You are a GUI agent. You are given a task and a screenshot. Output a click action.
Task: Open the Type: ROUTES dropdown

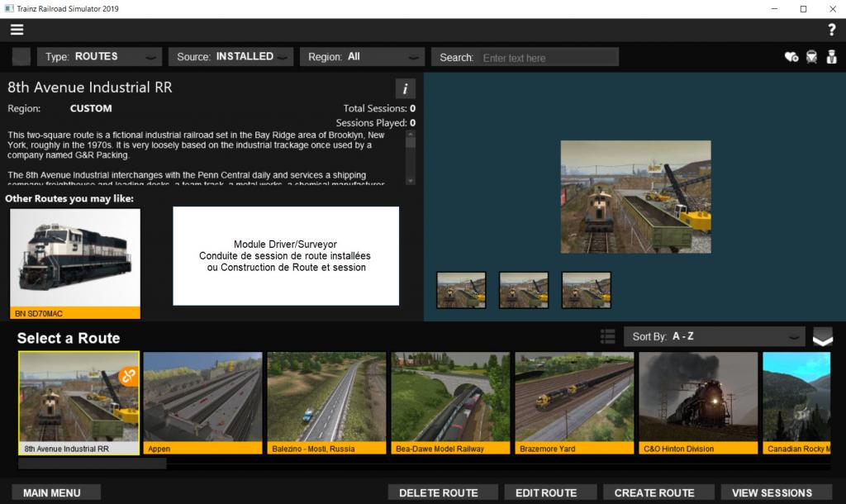pyautogui.click(x=99, y=57)
